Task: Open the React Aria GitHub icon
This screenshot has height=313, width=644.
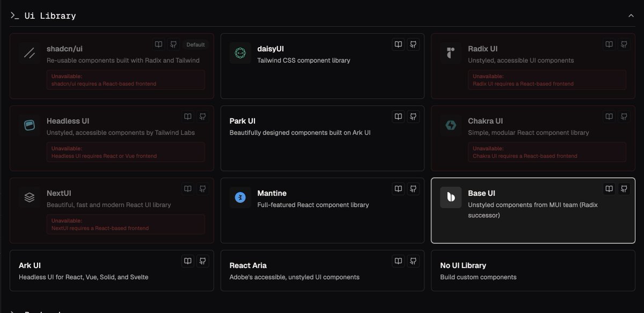Action: [x=413, y=261]
